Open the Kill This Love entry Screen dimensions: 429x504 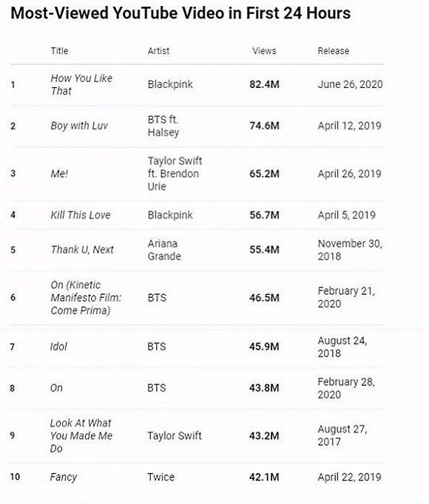coord(81,215)
